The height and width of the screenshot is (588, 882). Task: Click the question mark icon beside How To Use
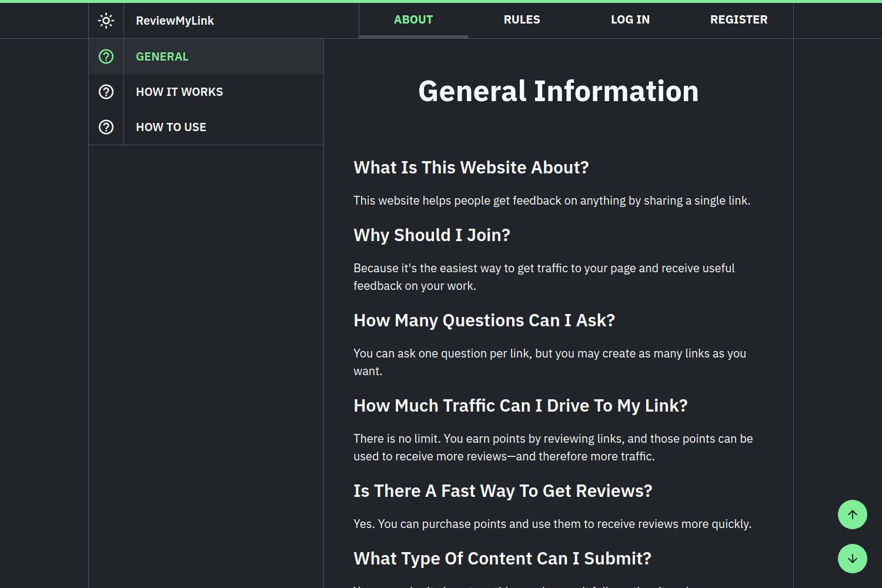pos(106,127)
